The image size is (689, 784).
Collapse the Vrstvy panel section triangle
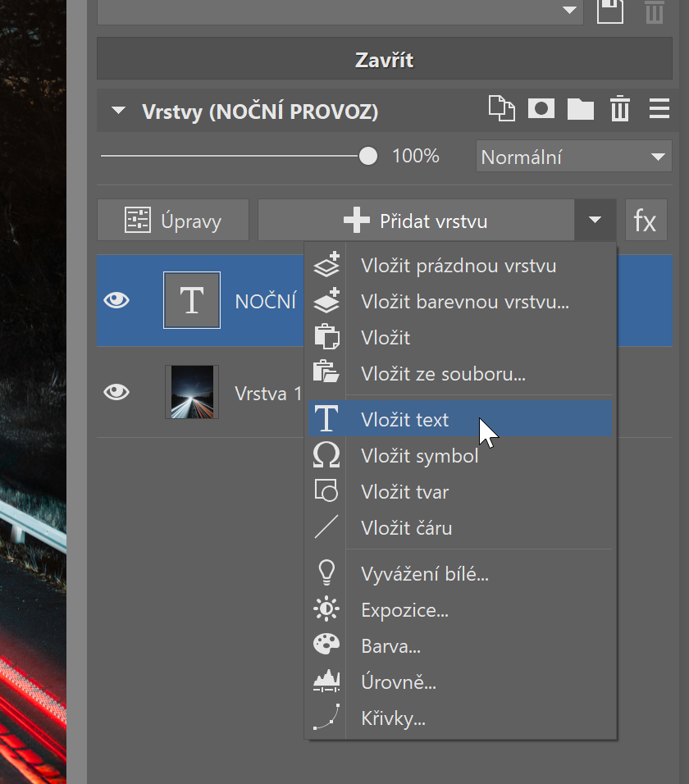pos(120,112)
